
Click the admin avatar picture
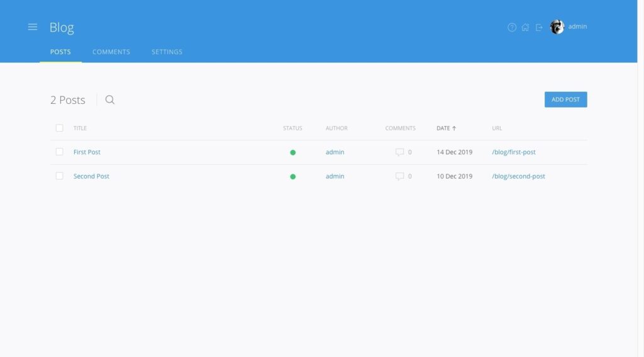557,27
